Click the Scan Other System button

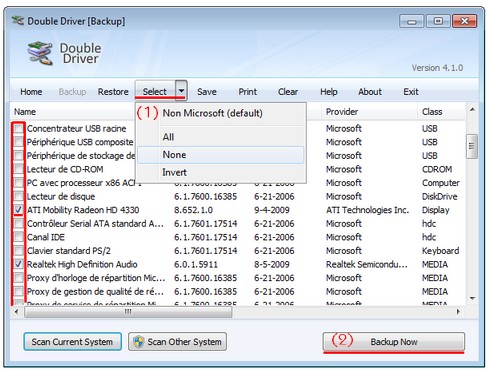pos(177,342)
